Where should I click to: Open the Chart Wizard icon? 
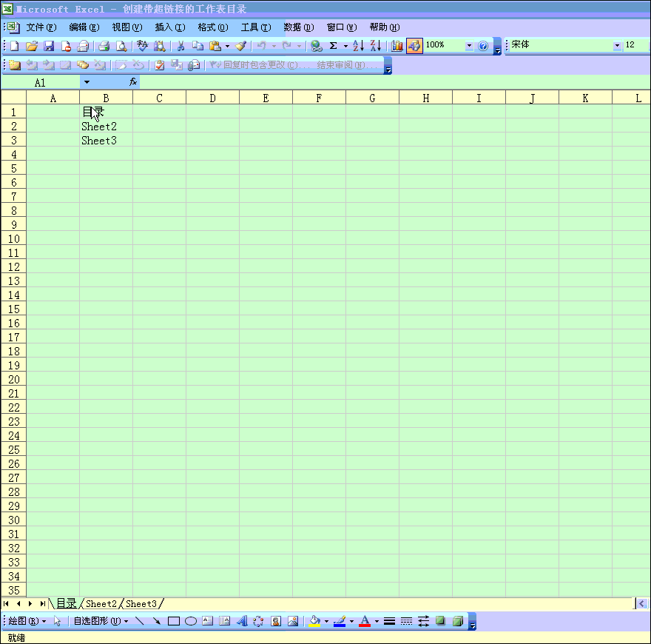coord(397,46)
